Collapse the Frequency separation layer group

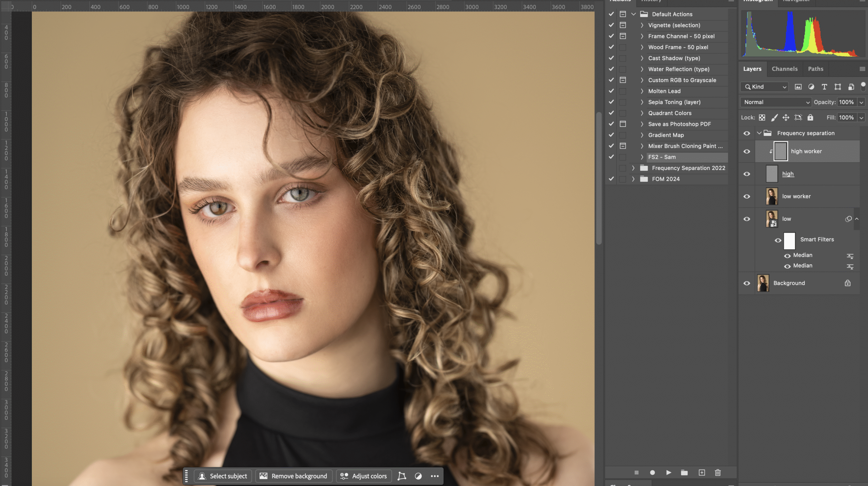pyautogui.click(x=759, y=133)
